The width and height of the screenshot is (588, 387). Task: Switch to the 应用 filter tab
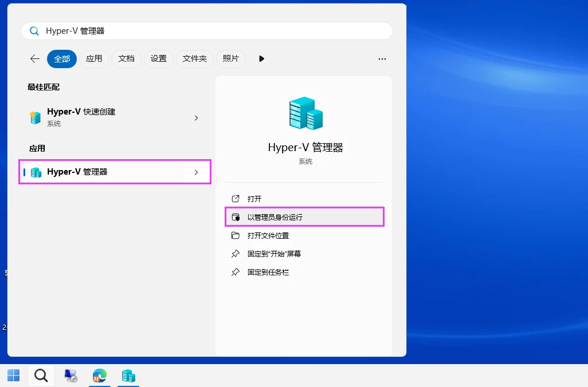[94, 59]
